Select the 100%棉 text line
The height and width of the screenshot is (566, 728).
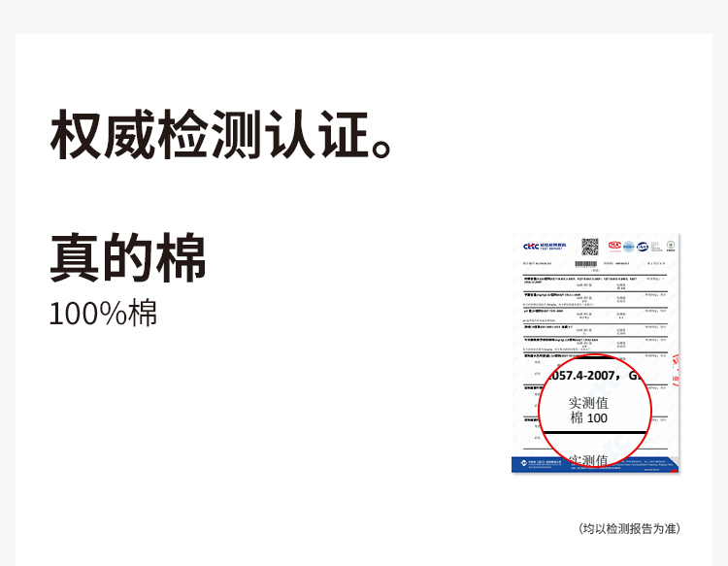click(x=103, y=313)
